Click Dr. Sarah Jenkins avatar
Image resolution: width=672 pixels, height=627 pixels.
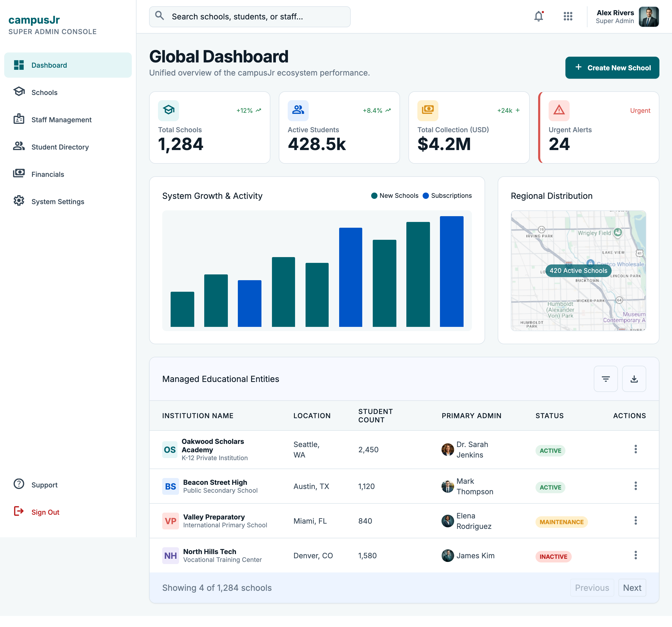click(448, 450)
